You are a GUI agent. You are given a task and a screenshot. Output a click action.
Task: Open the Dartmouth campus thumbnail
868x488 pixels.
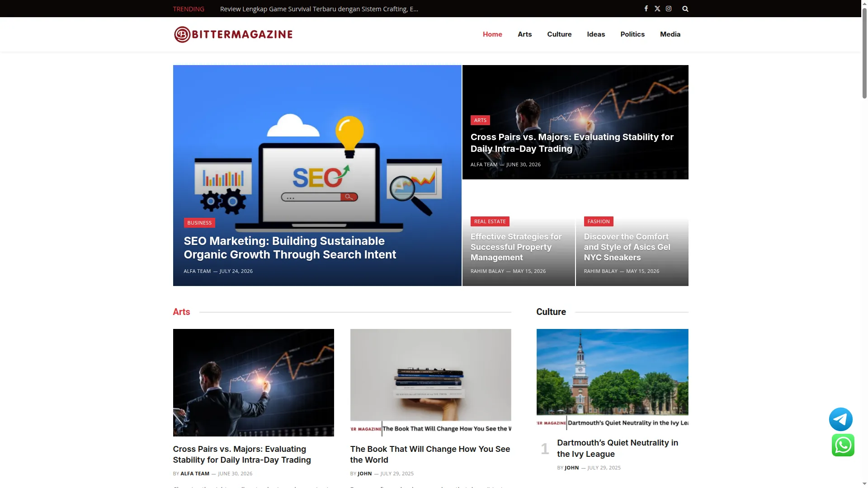[x=613, y=379]
